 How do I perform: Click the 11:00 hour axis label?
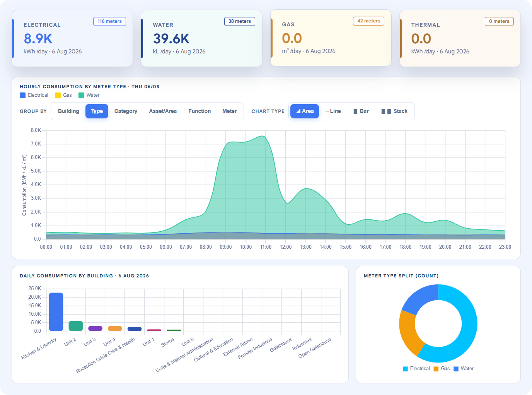[266, 247]
